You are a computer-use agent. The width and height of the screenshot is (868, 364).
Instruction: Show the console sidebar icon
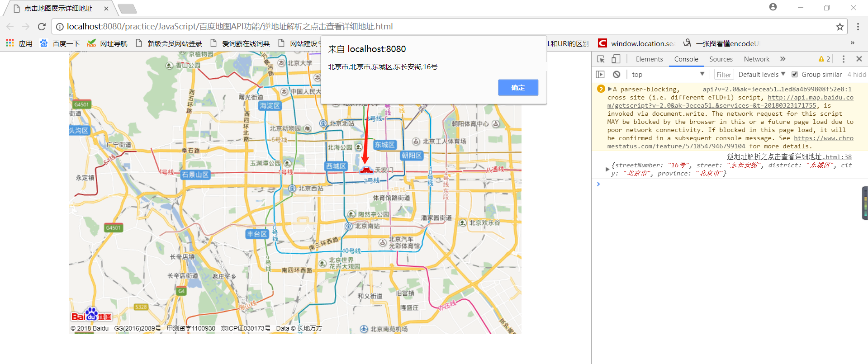[600, 75]
